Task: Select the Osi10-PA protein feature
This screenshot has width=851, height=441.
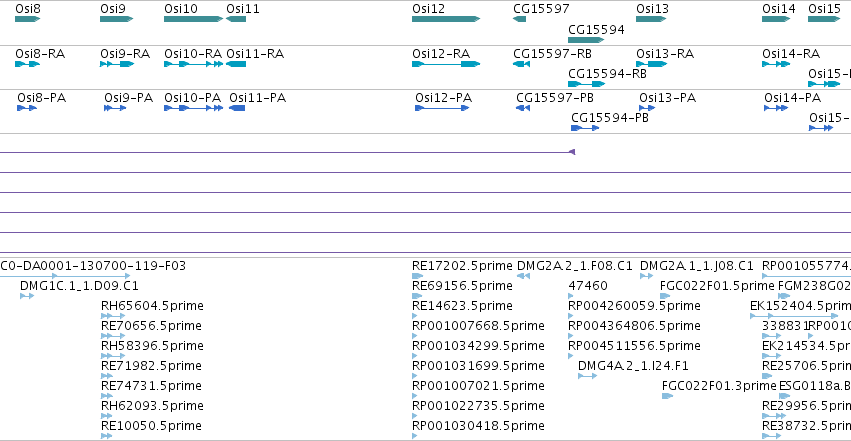Action: 193,108
